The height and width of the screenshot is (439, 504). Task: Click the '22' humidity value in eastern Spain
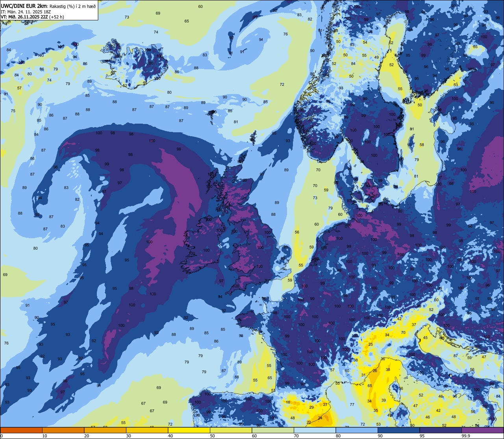click(x=309, y=422)
